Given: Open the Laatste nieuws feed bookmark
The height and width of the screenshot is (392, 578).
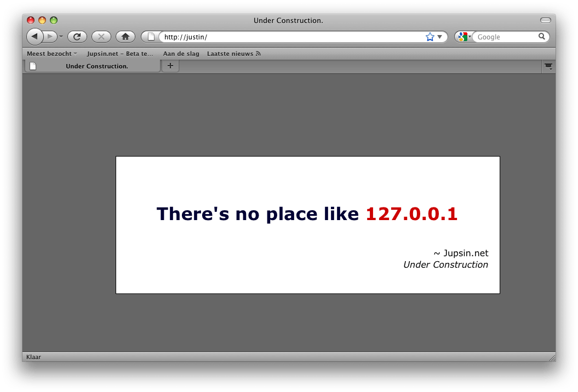Looking at the screenshot, I should [233, 54].
